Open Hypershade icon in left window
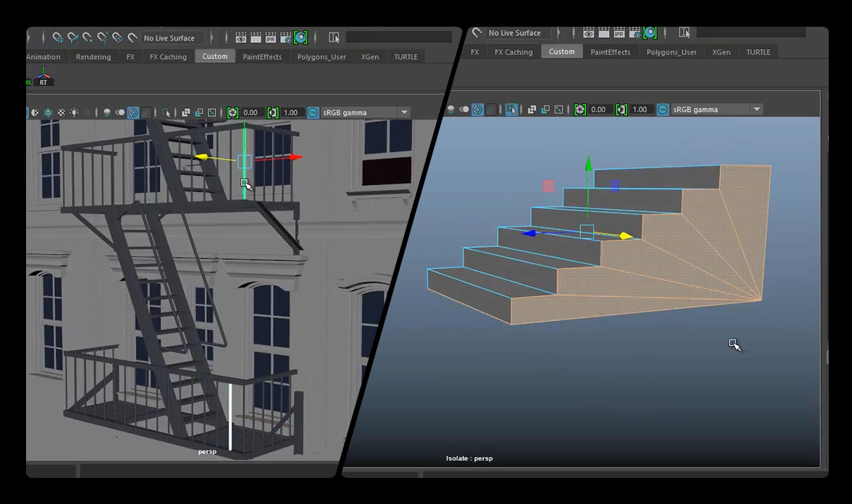The height and width of the screenshot is (504, 852). (x=301, y=38)
